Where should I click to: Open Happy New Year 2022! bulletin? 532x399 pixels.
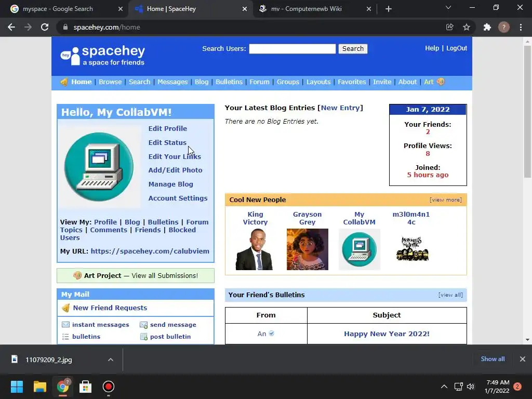click(x=387, y=334)
